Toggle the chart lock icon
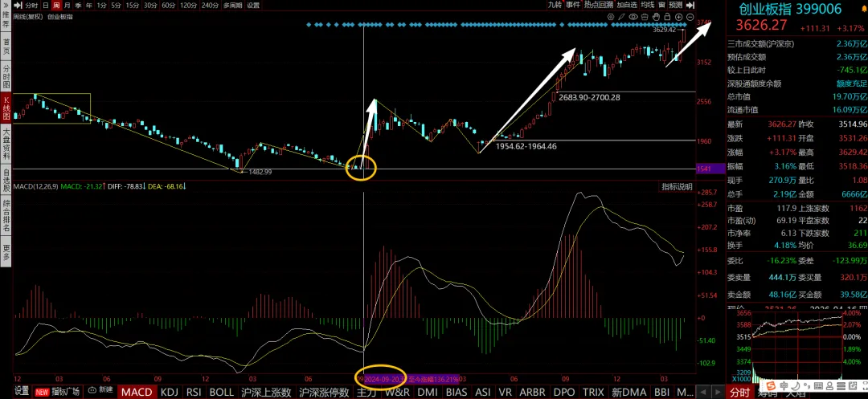868x399 pixels. coord(667,17)
